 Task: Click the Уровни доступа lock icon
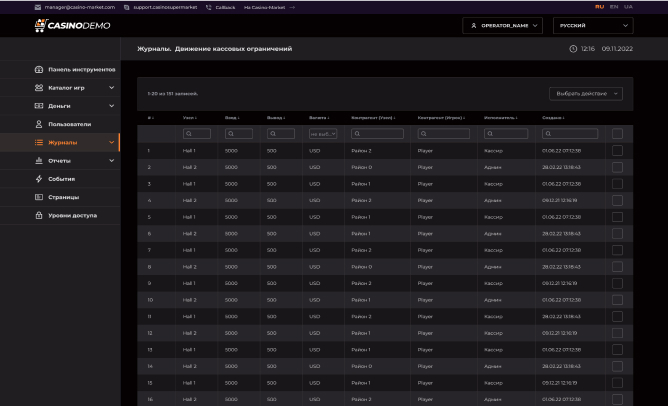(38, 215)
